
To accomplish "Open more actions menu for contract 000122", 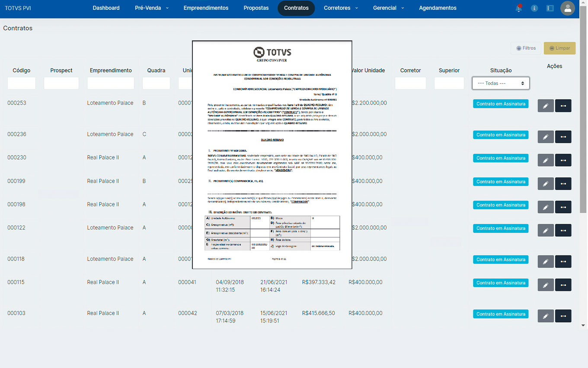I will pos(563,230).
